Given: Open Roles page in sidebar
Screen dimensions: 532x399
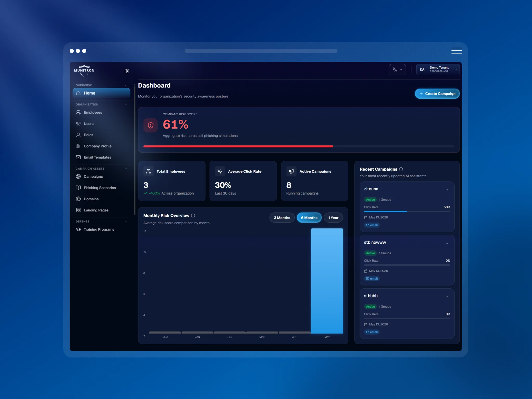Looking at the screenshot, I should [101, 135].
